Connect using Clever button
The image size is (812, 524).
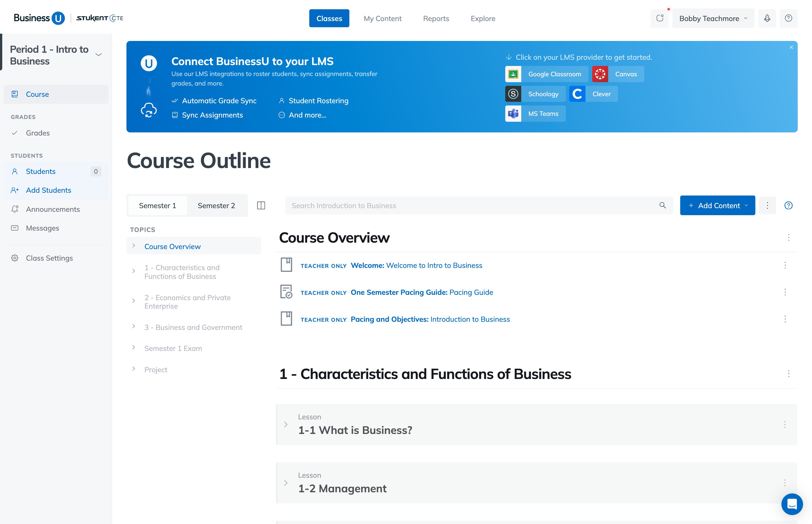tap(594, 94)
